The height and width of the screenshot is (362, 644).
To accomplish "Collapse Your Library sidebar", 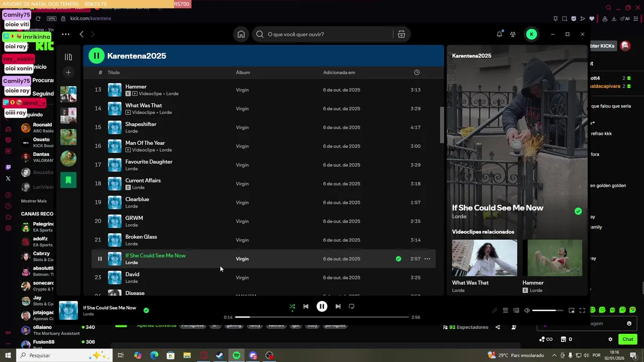I will tap(68, 57).
